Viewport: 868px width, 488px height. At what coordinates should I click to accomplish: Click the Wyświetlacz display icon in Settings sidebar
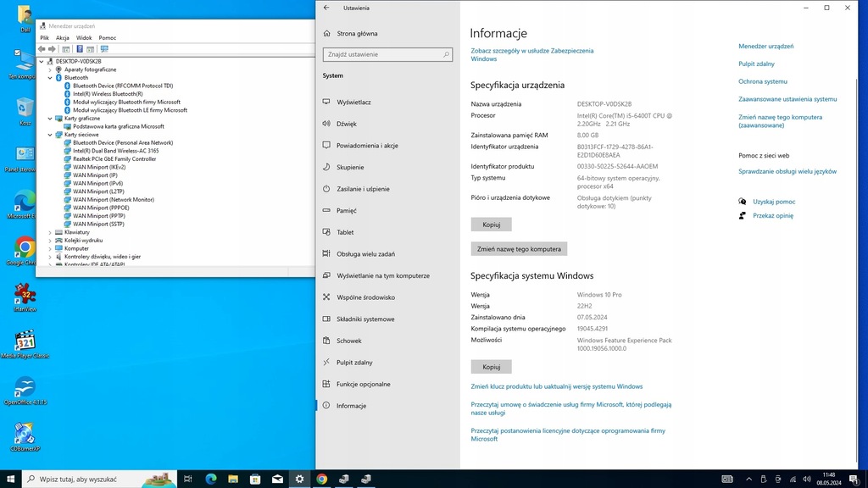pyautogui.click(x=326, y=102)
